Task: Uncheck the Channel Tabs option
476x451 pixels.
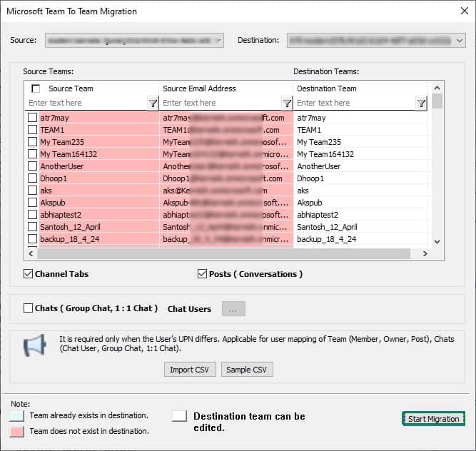Action: coord(29,274)
